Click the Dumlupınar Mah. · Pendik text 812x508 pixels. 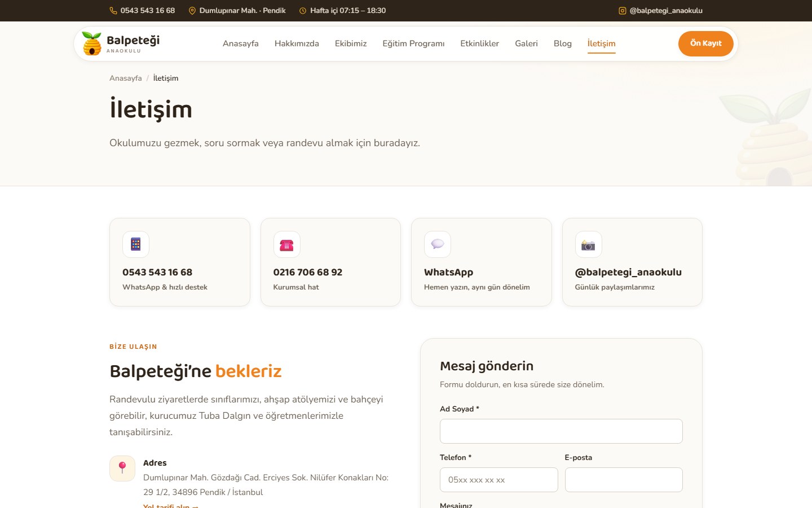[x=242, y=11]
